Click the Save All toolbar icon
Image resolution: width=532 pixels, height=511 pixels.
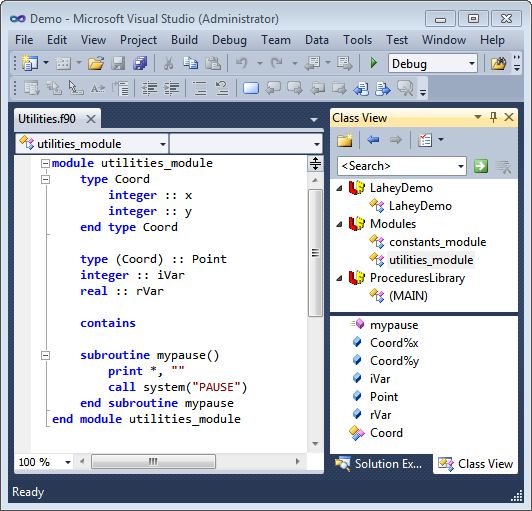[x=140, y=63]
